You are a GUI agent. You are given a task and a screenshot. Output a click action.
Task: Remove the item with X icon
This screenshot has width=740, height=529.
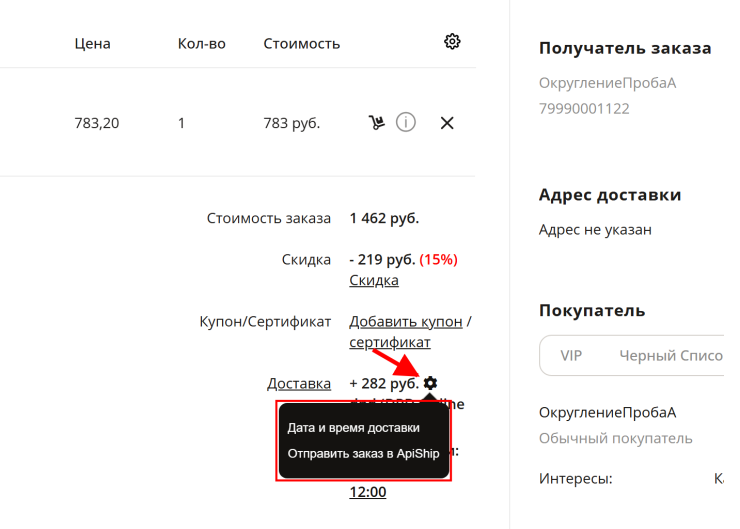pos(447,123)
